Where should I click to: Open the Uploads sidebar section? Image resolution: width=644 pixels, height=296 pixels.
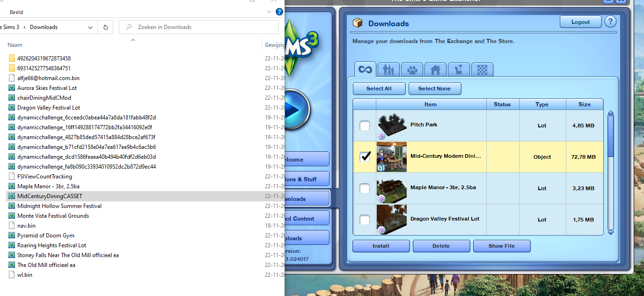[x=307, y=238]
